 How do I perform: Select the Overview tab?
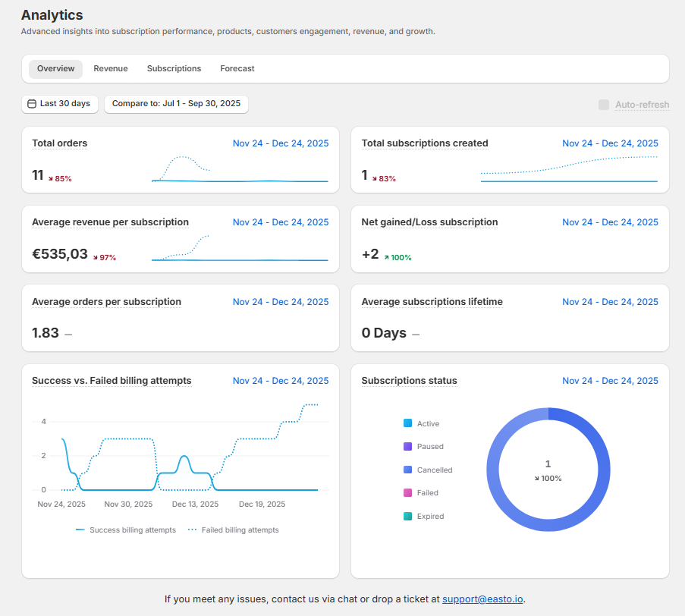pyautogui.click(x=56, y=69)
